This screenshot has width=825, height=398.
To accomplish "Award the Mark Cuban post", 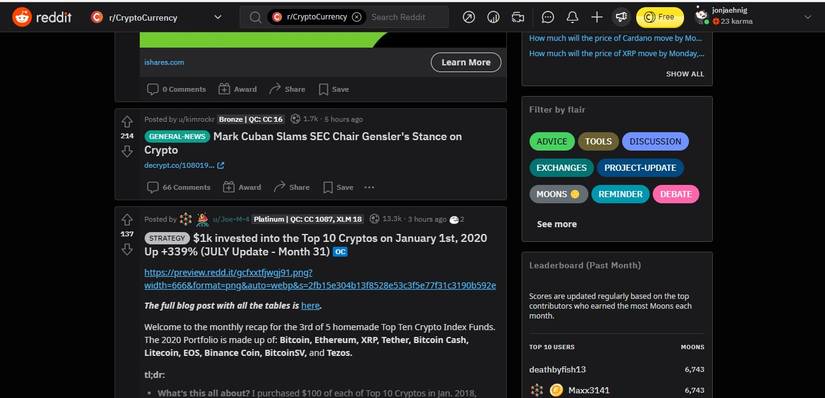I will pos(242,187).
